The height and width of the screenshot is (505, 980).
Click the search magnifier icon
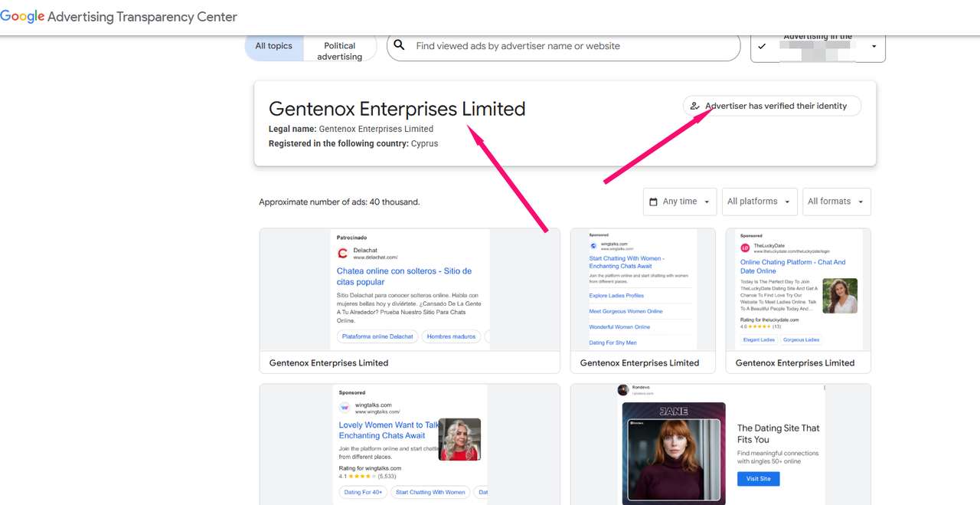click(x=399, y=46)
